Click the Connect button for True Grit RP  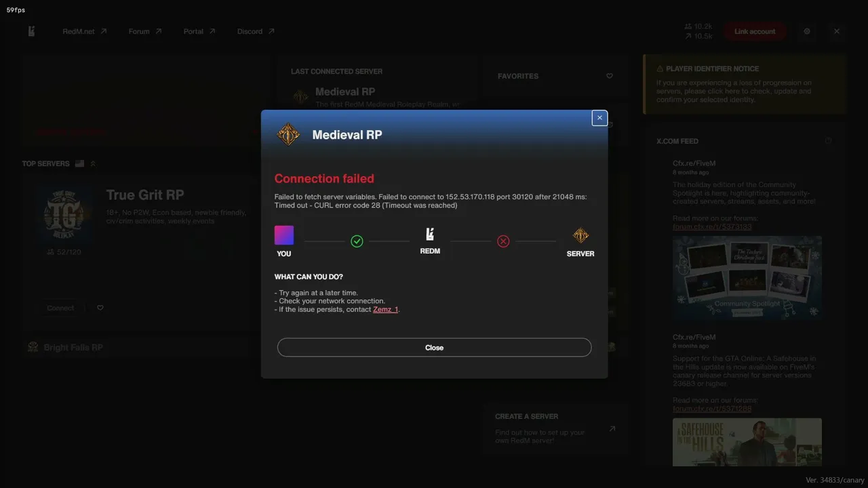60,308
